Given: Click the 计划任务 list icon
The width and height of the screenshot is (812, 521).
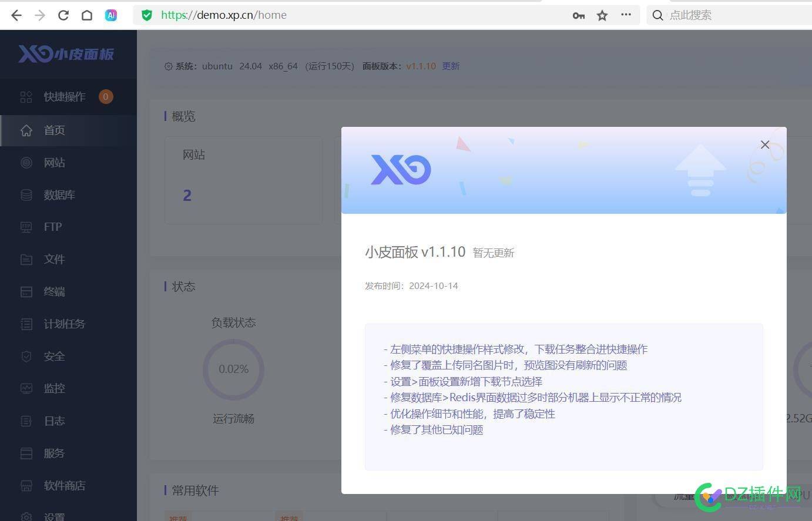Looking at the screenshot, I should tap(26, 324).
